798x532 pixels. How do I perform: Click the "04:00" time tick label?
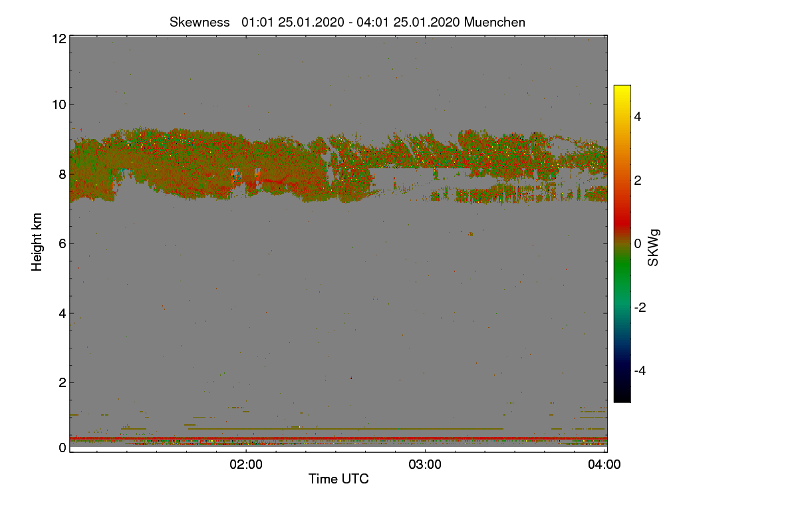click(x=604, y=465)
